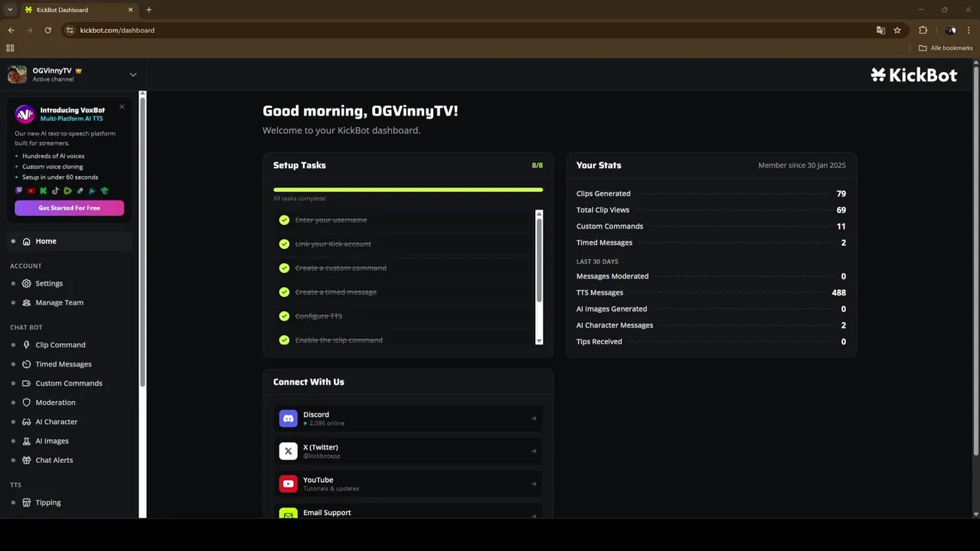The height and width of the screenshot is (551, 980).
Task: Click the browser back arrow
Action: [11, 30]
